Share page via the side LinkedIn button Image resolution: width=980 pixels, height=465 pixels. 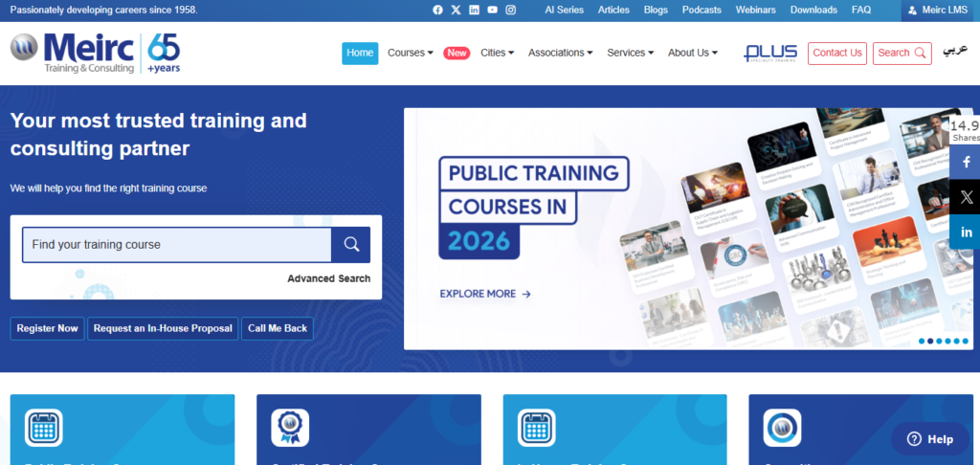(966, 232)
